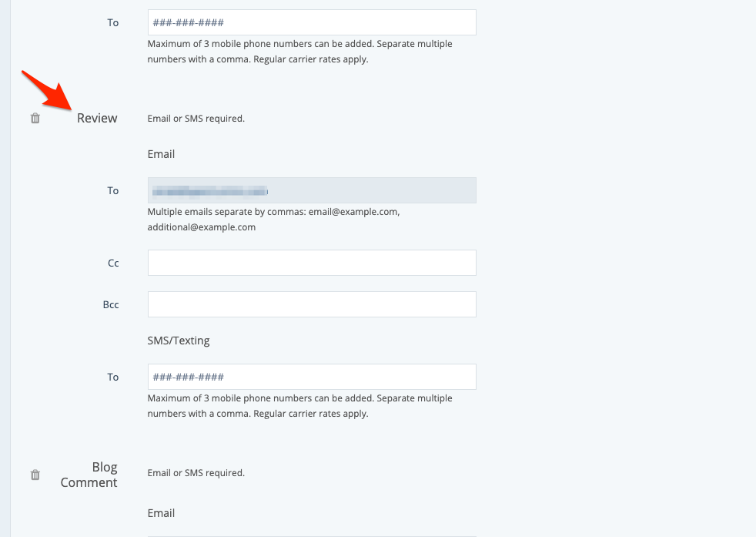Screen dimensions: 756x537
Task: Click the To label beside Review email field
Action: [113, 191]
